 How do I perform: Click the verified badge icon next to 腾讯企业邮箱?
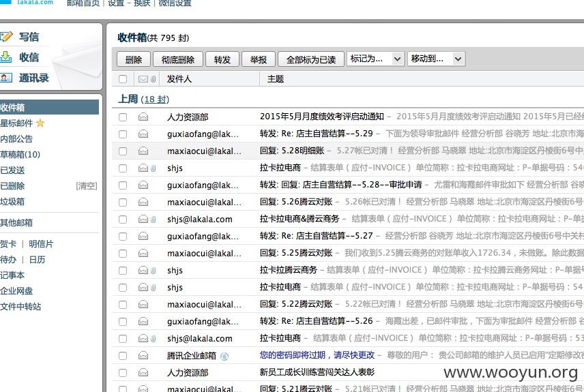point(224,357)
